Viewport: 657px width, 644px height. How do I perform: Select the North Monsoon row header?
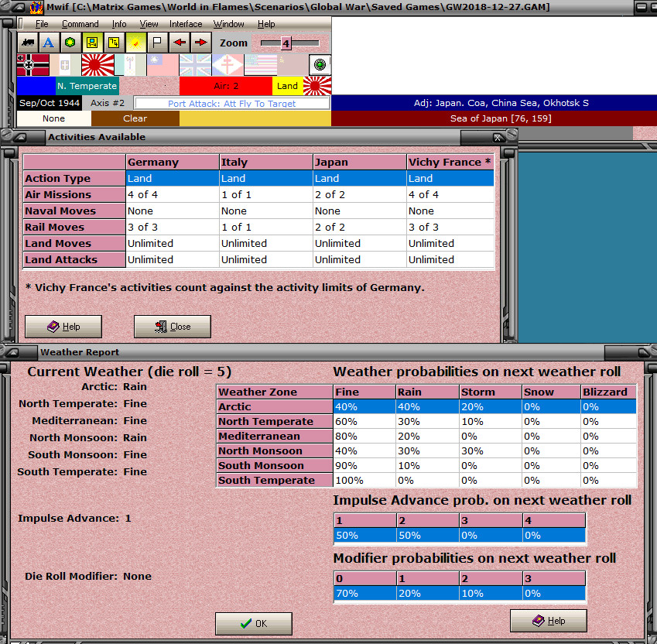click(275, 450)
